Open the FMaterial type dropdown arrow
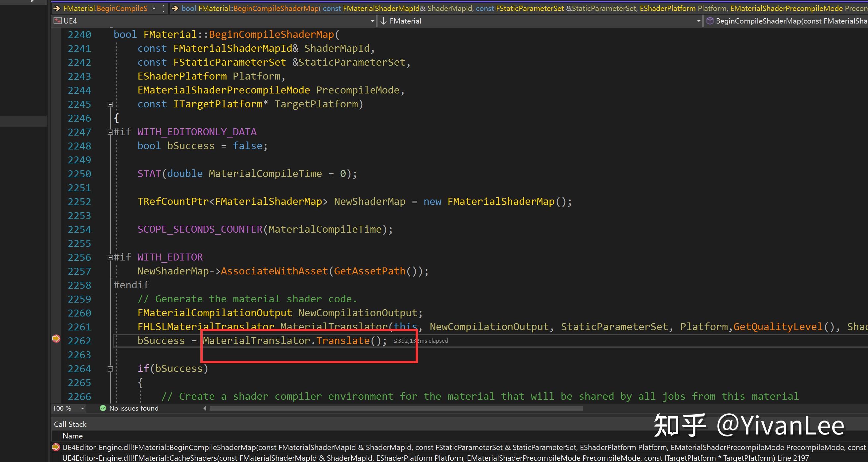 698,21
